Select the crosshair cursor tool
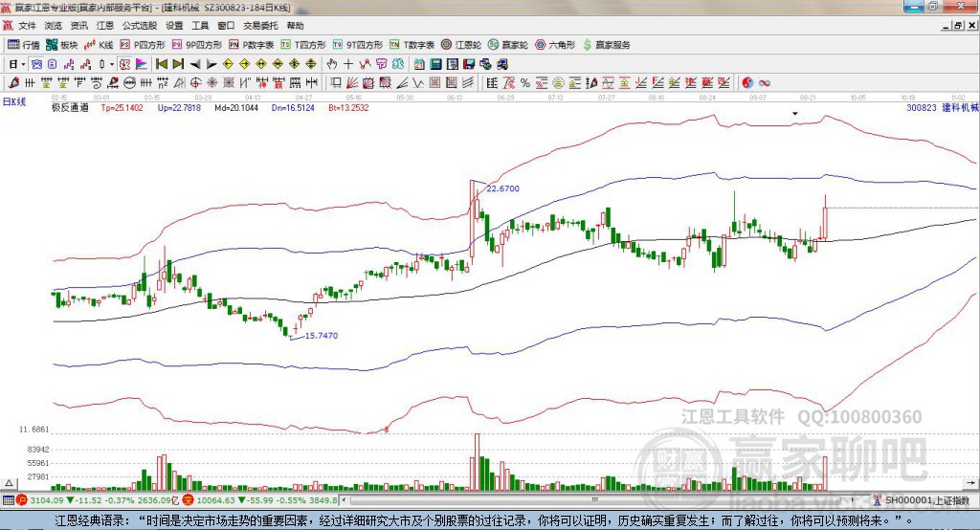Screen dimensions: 980x530 click(x=348, y=64)
